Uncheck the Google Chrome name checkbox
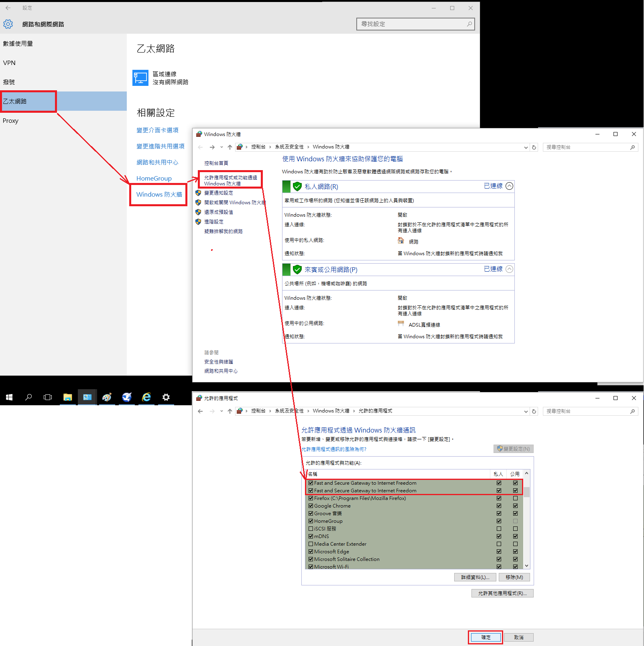644x646 pixels. click(x=311, y=506)
